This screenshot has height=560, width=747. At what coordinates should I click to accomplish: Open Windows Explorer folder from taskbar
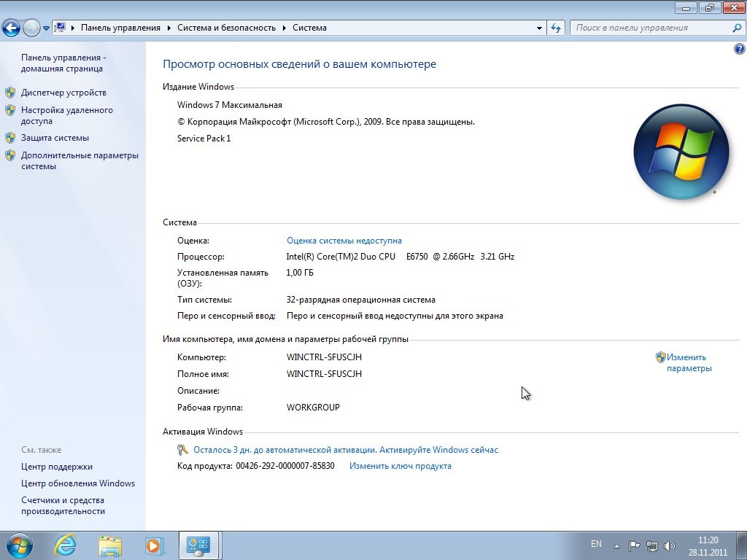[110, 545]
